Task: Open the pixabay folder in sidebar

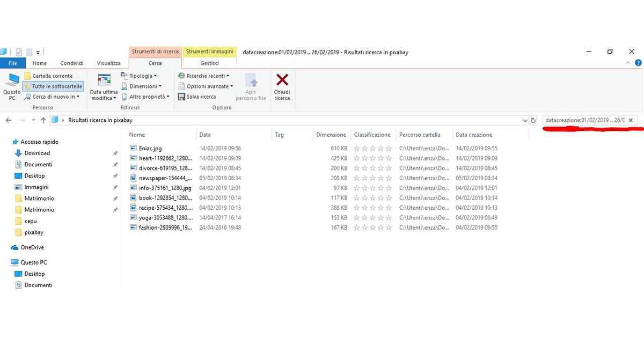Action: 34,232
